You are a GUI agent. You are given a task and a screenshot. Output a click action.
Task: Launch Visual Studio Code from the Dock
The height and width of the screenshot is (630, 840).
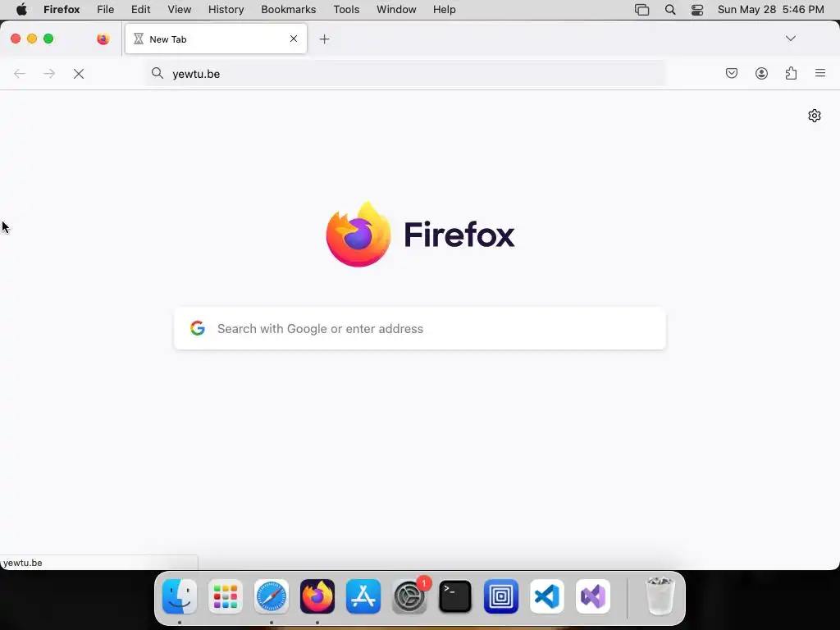(547, 596)
